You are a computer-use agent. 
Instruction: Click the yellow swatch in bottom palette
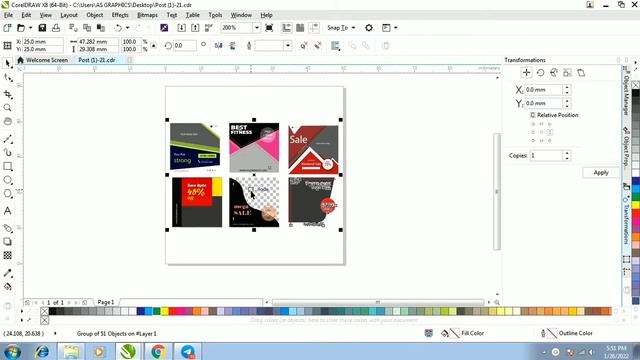(164, 312)
